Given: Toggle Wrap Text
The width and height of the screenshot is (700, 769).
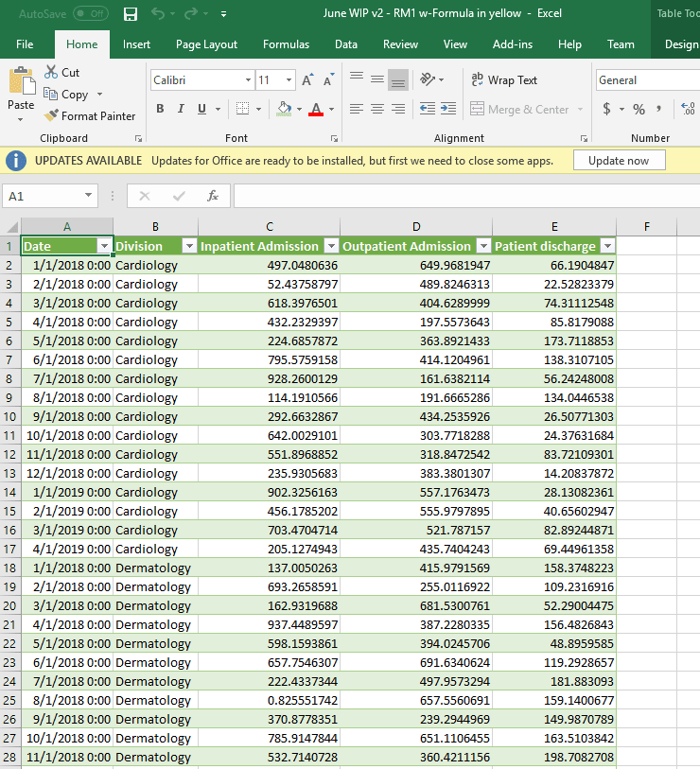Looking at the screenshot, I should [504, 80].
